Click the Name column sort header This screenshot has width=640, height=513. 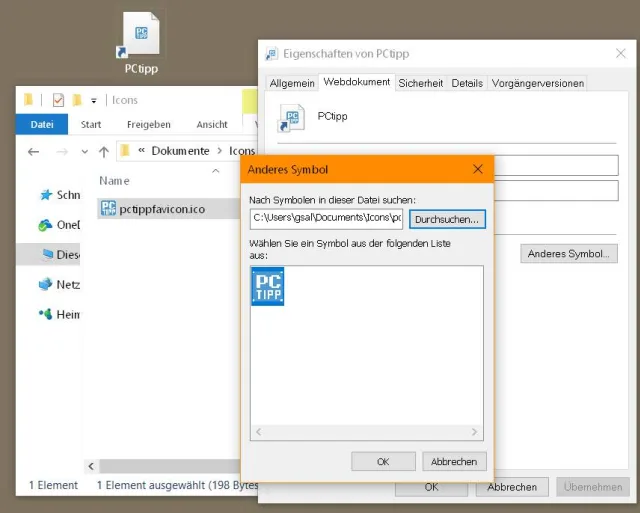tap(115, 181)
